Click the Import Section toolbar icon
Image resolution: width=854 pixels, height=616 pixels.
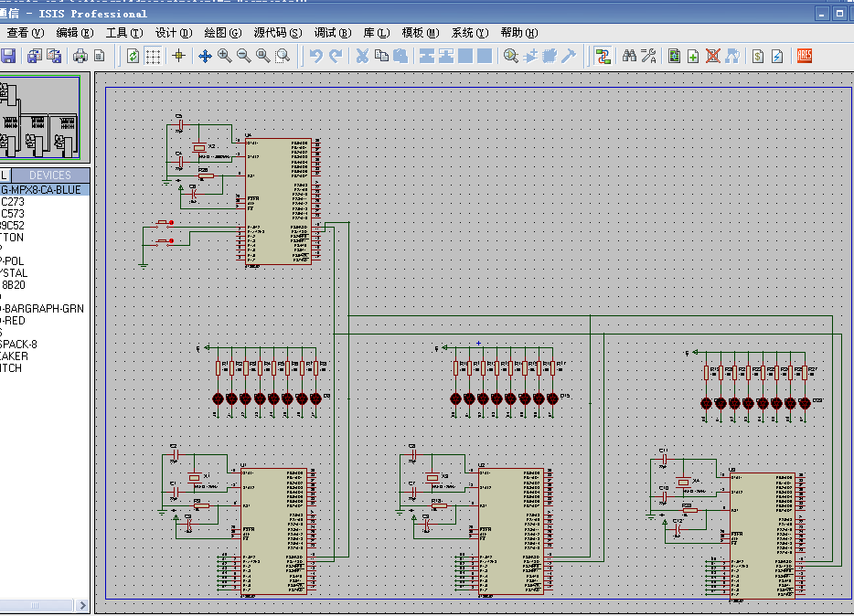click(35, 56)
